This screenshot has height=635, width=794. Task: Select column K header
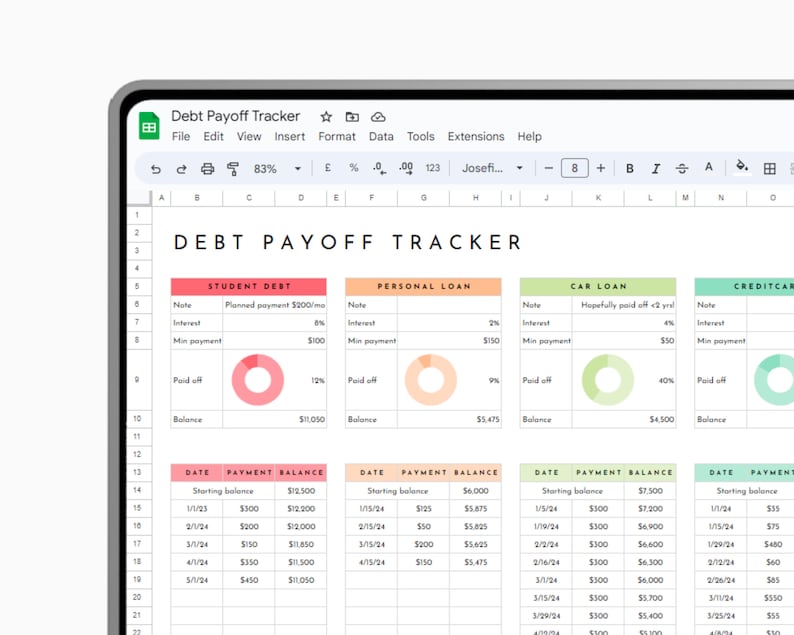[598, 198]
